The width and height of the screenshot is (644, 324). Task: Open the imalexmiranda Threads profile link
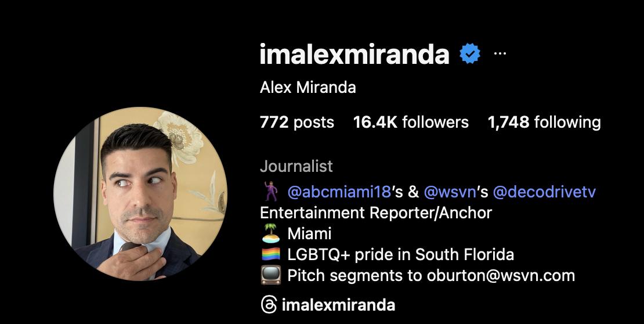[x=338, y=305]
